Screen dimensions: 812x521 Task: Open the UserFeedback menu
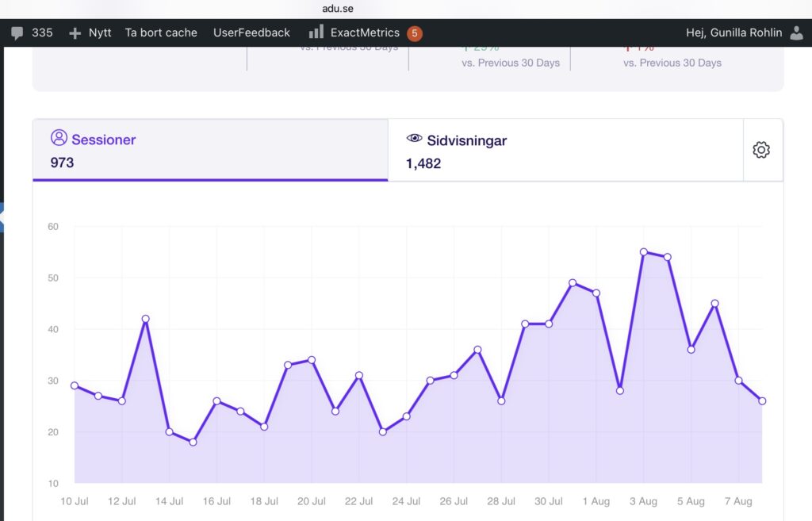[251, 33]
